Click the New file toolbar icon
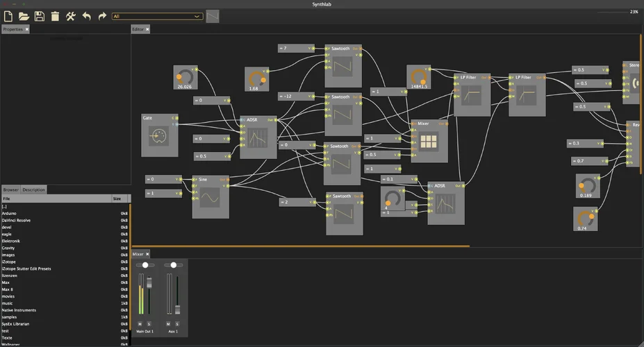 point(8,16)
